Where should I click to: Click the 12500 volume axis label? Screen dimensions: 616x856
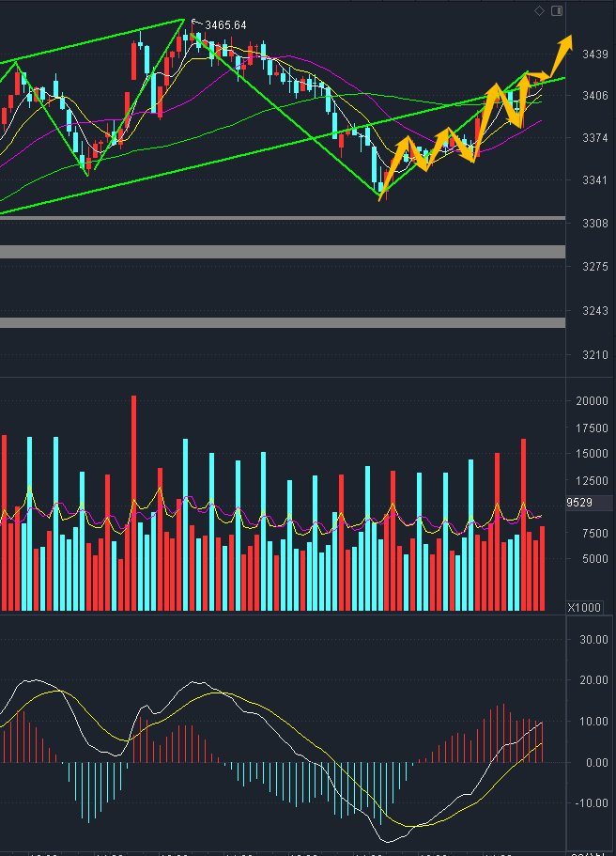point(592,481)
